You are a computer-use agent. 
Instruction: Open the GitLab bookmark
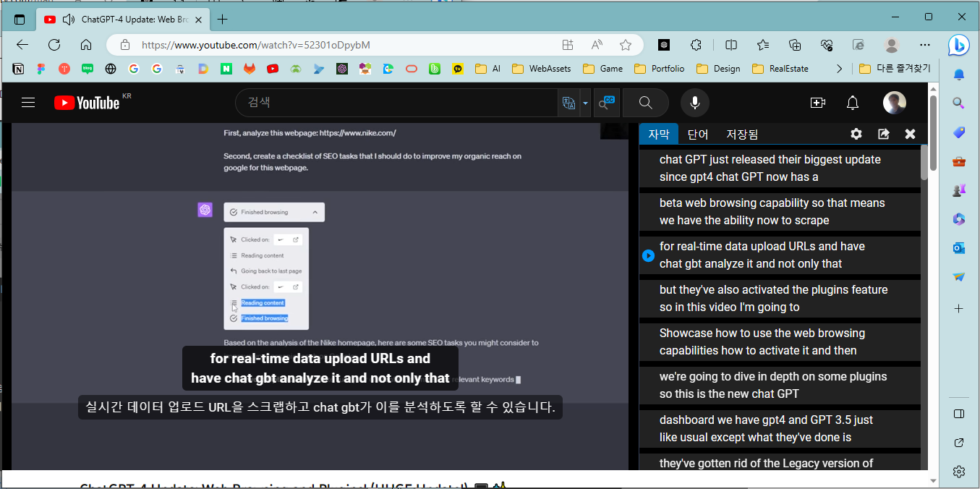[x=249, y=69]
